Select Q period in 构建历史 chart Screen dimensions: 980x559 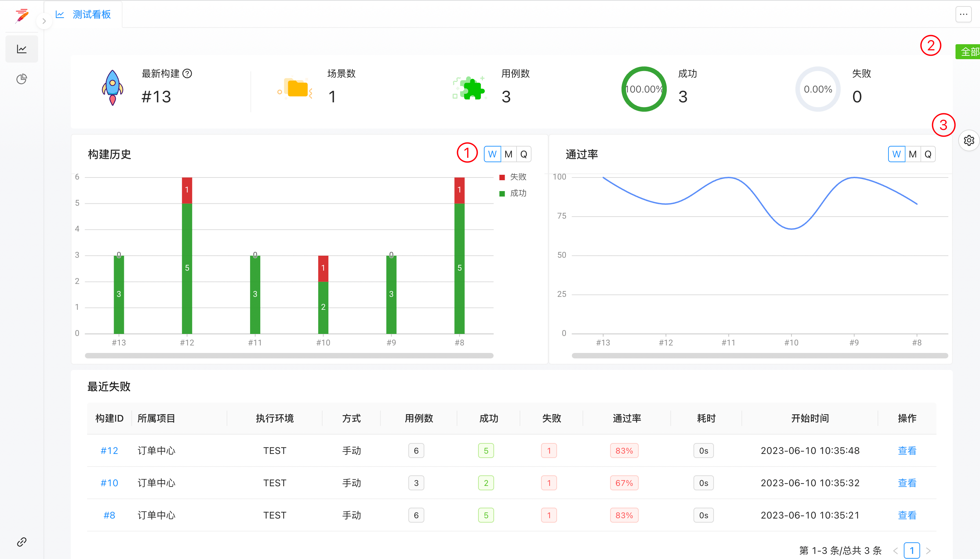(x=523, y=154)
